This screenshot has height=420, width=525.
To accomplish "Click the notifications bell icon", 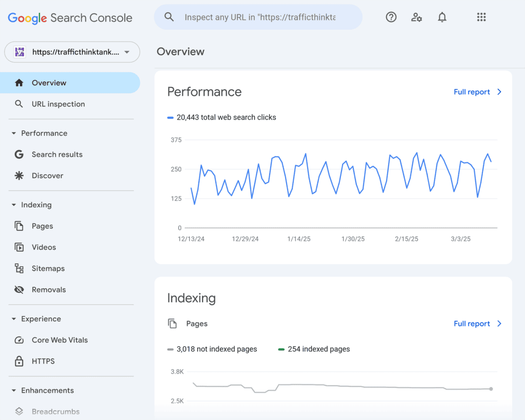I will (x=442, y=17).
